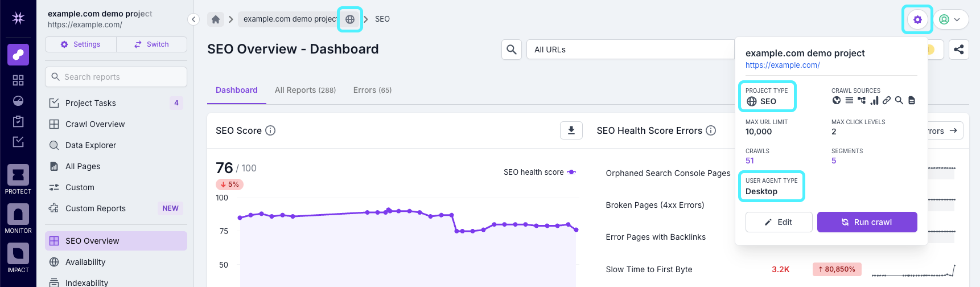Open the Indexability category

click(x=116, y=282)
